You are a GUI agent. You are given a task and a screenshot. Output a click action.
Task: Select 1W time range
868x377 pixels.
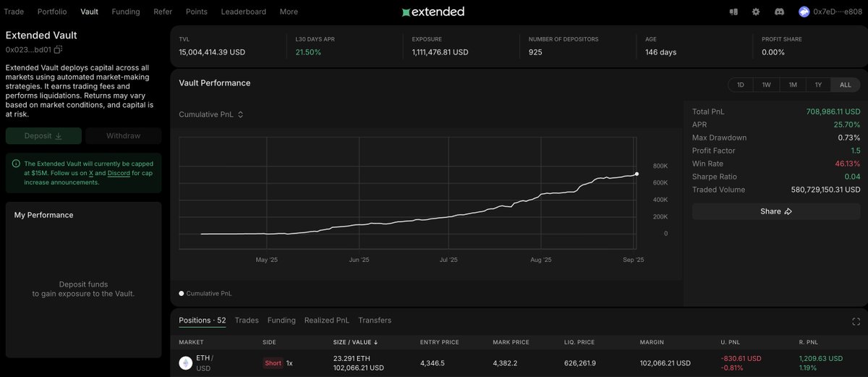pyautogui.click(x=767, y=85)
